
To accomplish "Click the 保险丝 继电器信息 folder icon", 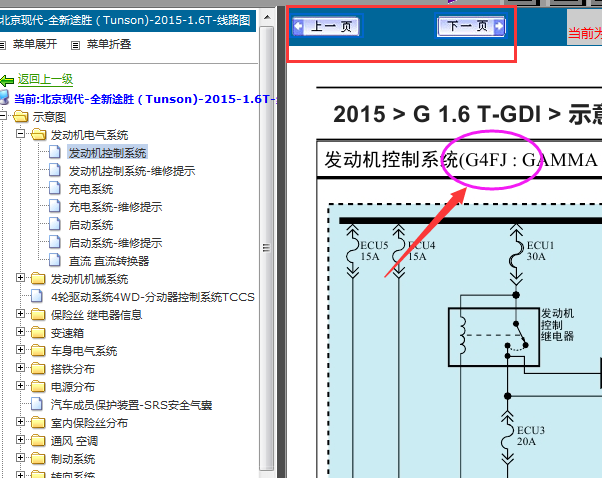I will pos(38,314).
